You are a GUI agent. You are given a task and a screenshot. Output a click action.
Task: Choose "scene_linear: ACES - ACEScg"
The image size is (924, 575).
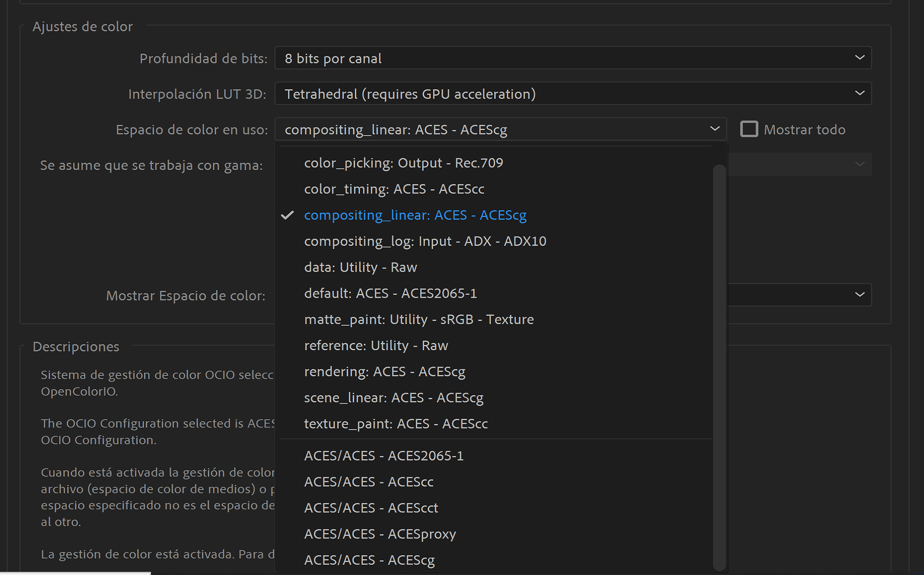point(394,398)
